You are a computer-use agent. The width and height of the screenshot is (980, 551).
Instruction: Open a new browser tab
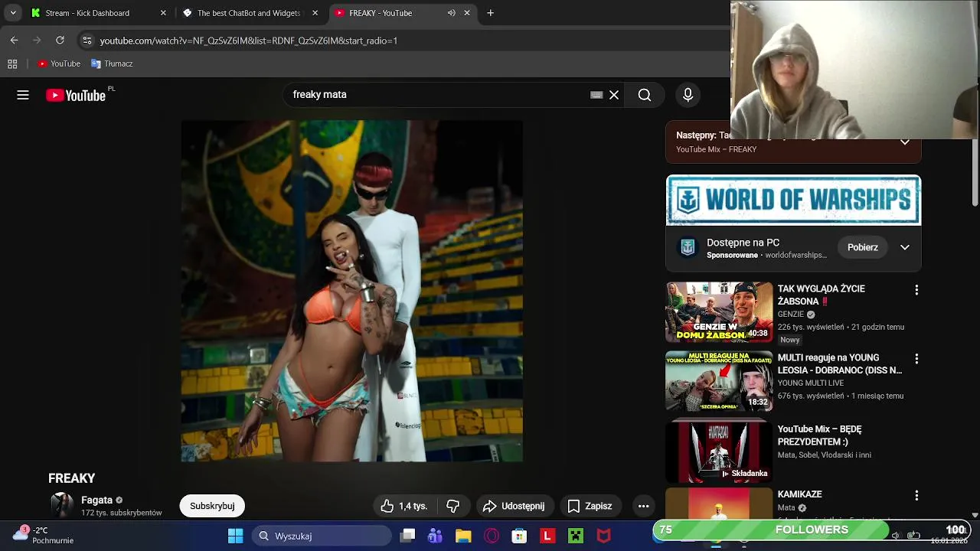coord(491,13)
